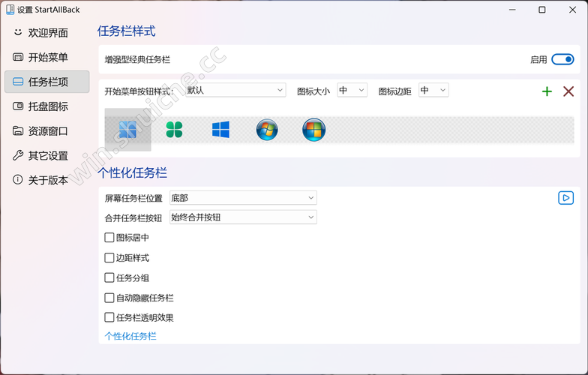Viewport: 588px width, 375px height.
Task: Open the 开始菜单 settings page
Action: [46, 57]
